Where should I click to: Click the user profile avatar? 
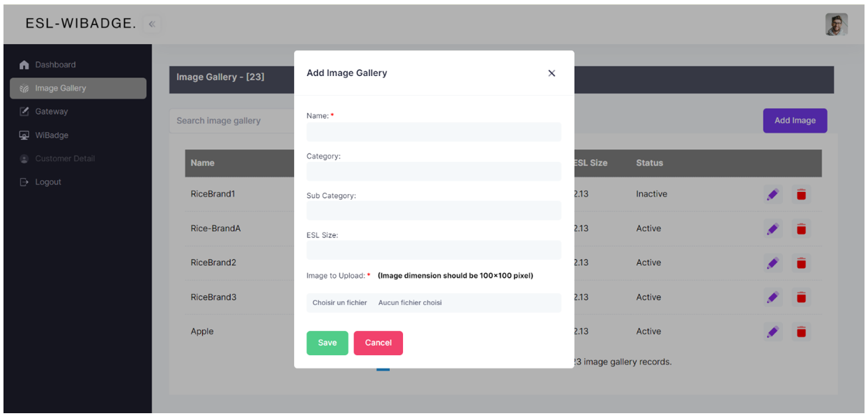(836, 24)
